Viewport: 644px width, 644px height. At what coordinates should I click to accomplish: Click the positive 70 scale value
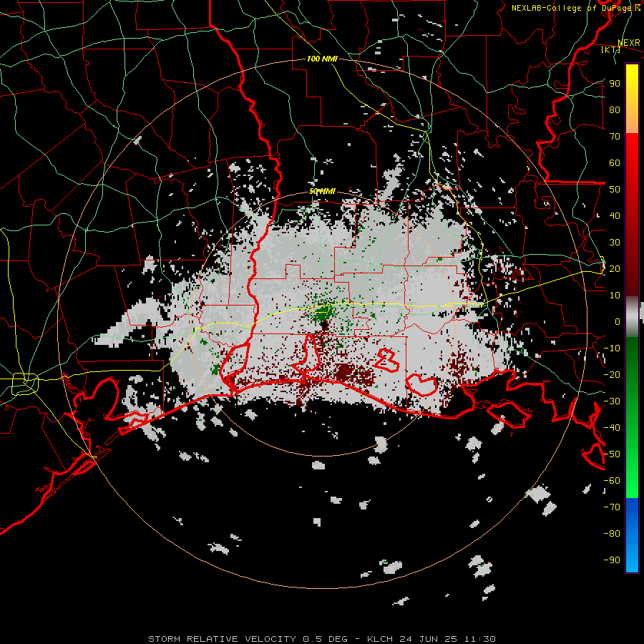point(615,137)
